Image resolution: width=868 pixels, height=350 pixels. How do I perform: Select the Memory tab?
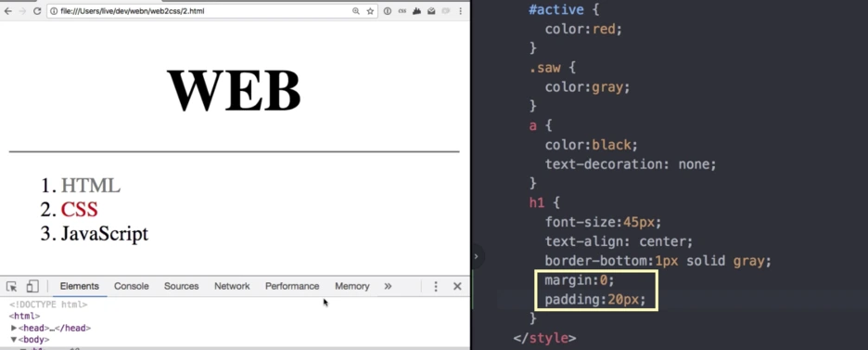[x=351, y=286]
